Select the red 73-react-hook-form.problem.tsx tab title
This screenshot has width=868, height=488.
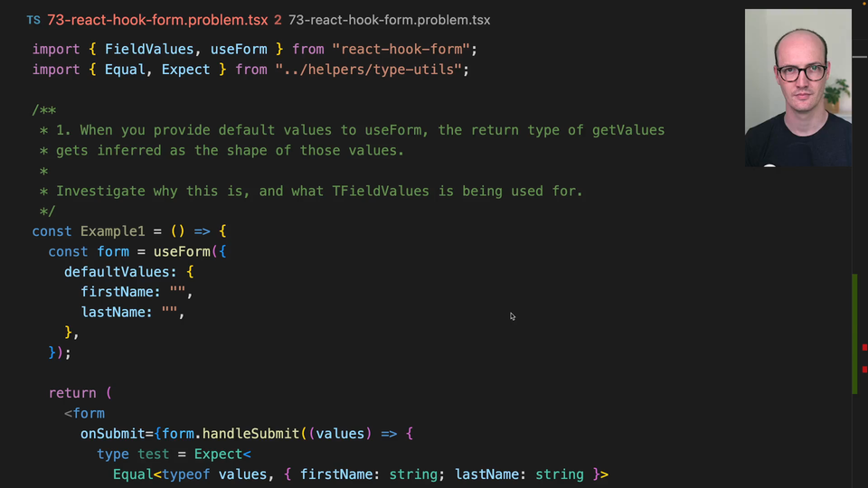[x=157, y=20]
